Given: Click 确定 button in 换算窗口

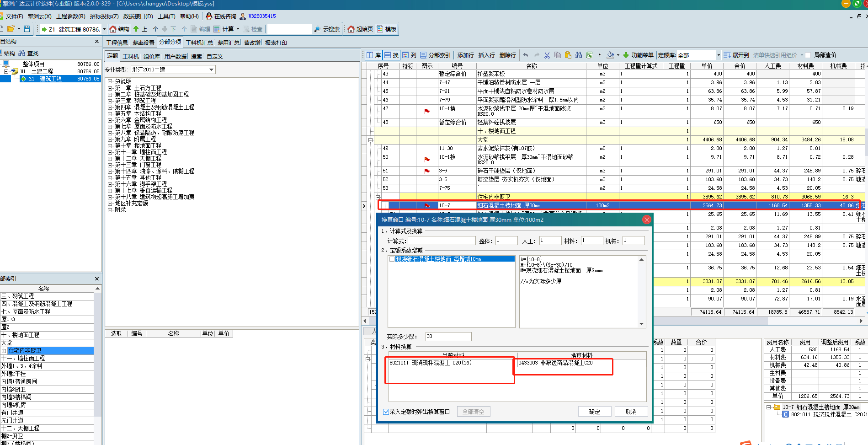Looking at the screenshot, I should tap(595, 412).
